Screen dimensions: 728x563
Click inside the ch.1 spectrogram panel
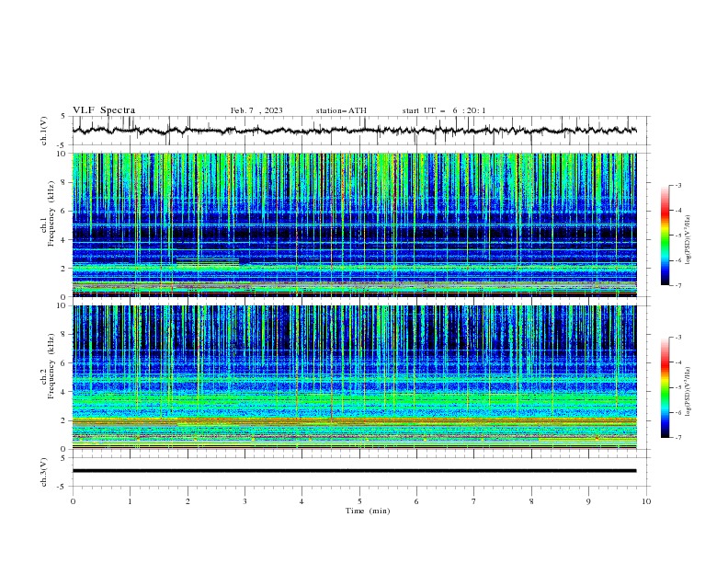(354, 224)
